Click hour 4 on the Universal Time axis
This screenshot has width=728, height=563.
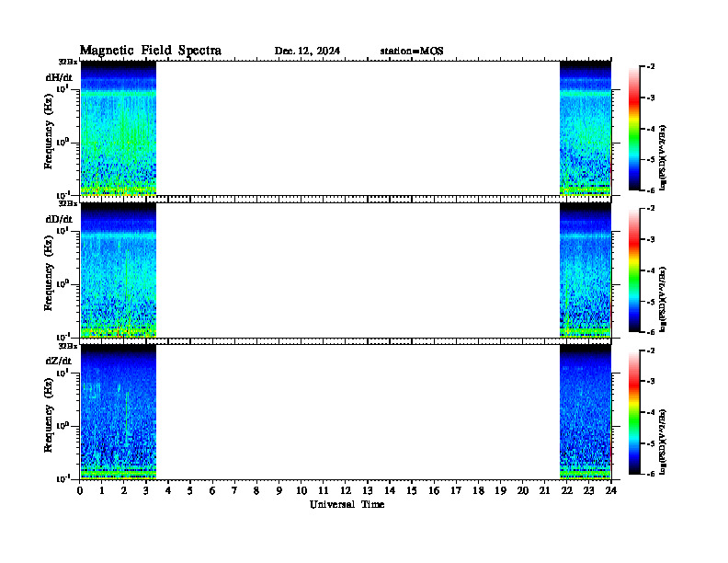point(168,491)
